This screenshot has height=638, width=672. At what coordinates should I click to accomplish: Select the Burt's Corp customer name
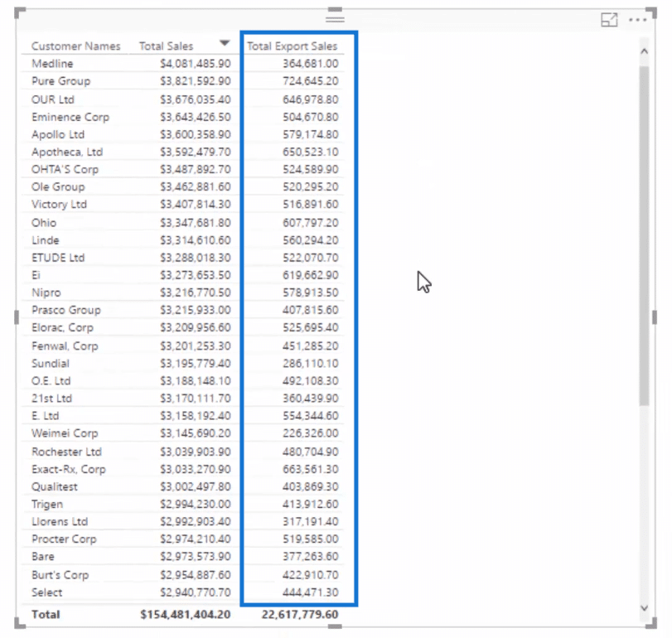(x=60, y=575)
